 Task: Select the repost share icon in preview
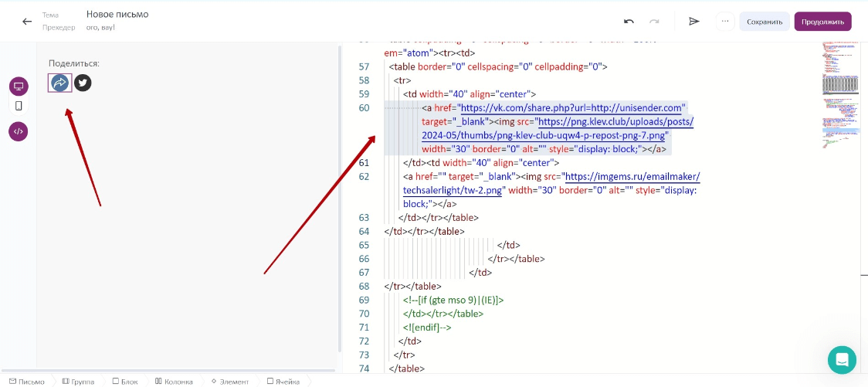pos(59,83)
